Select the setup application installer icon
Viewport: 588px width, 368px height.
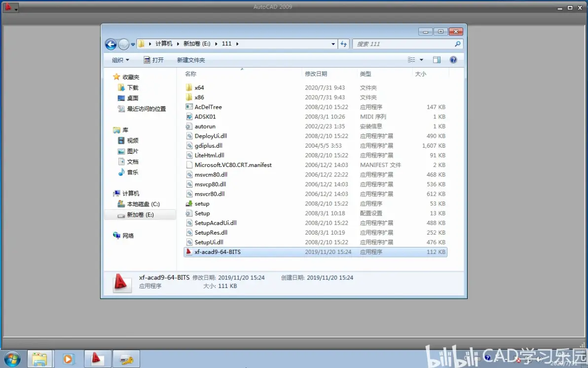click(189, 204)
